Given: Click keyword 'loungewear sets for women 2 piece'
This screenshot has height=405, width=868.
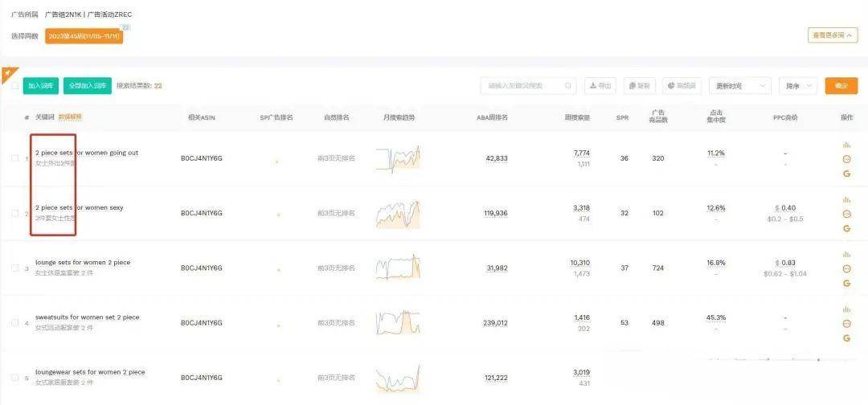Looking at the screenshot, I should click(x=90, y=372).
